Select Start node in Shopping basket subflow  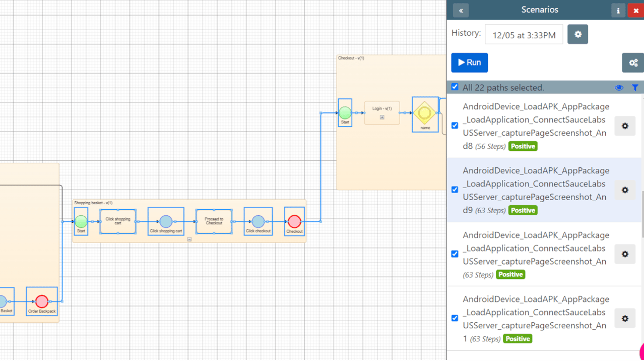[x=81, y=221]
